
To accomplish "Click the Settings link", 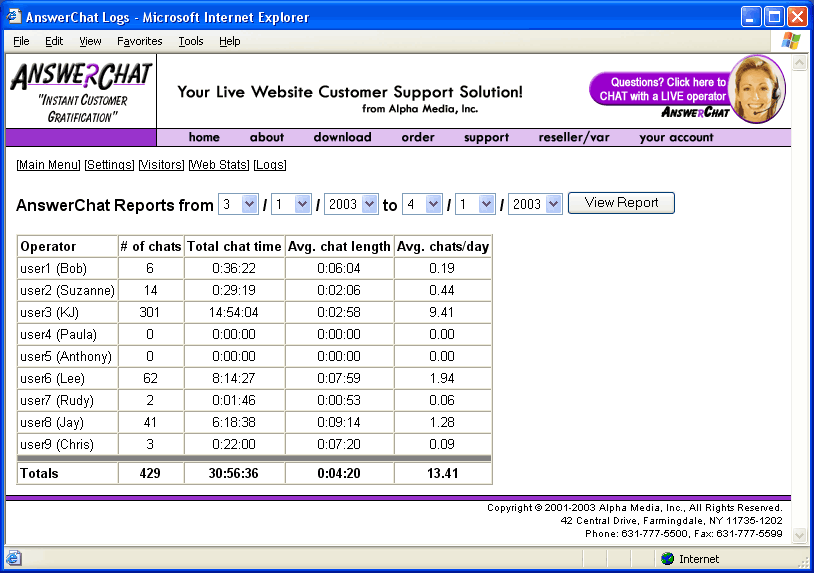I will (109, 165).
